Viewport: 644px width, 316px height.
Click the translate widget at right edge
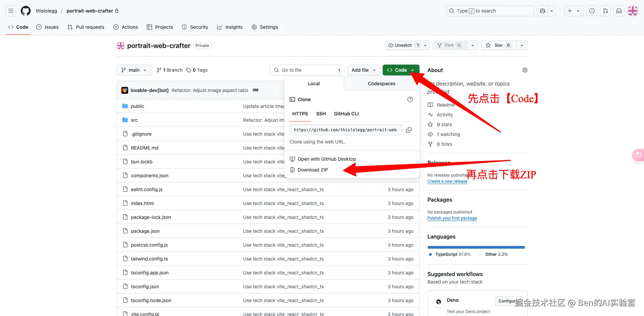pos(638,155)
